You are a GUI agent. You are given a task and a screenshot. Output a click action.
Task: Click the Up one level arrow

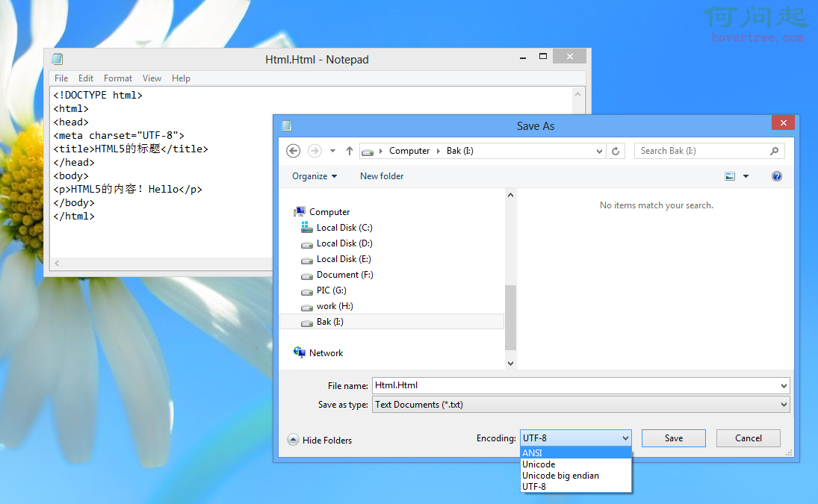pos(349,151)
